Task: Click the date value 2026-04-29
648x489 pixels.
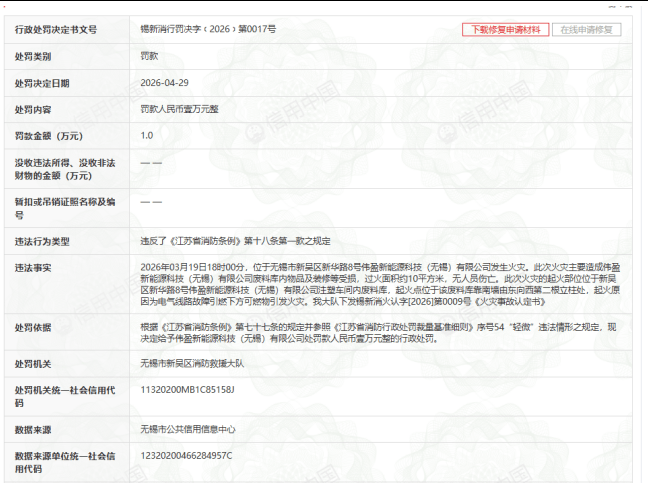Action: [x=164, y=83]
